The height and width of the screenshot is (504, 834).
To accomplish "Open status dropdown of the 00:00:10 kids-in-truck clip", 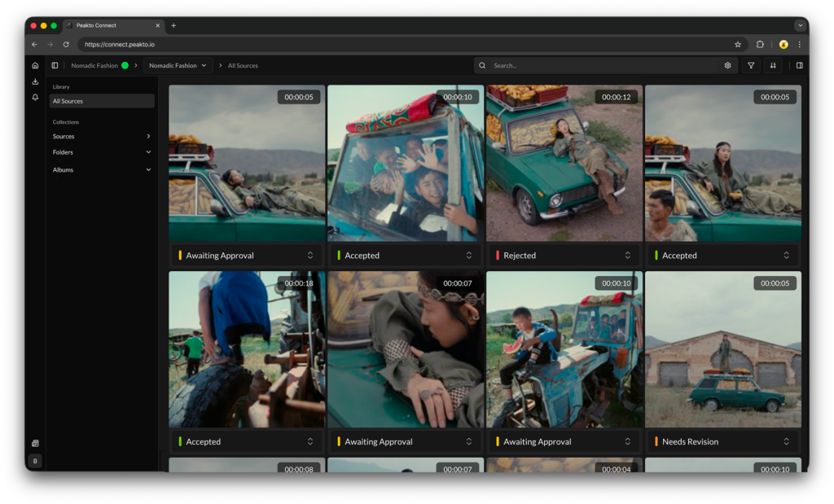I will pos(406,255).
